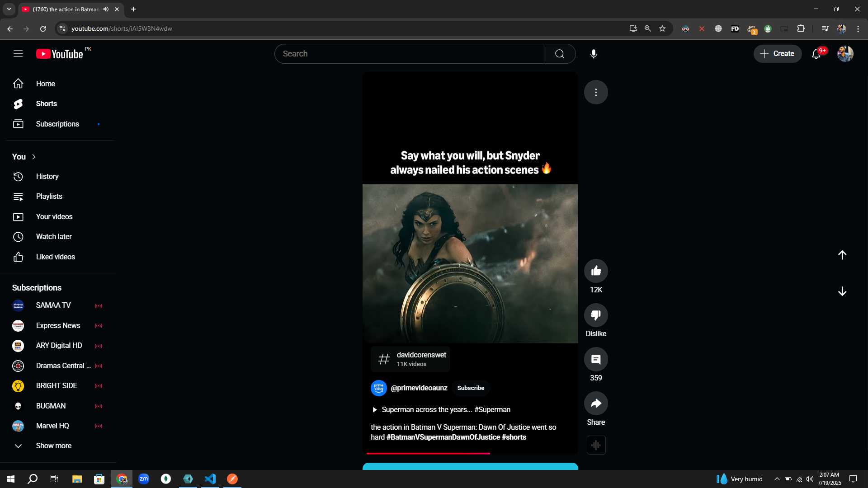Pause the Short by clicking the video
This screenshot has width=868, height=488.
470,263
